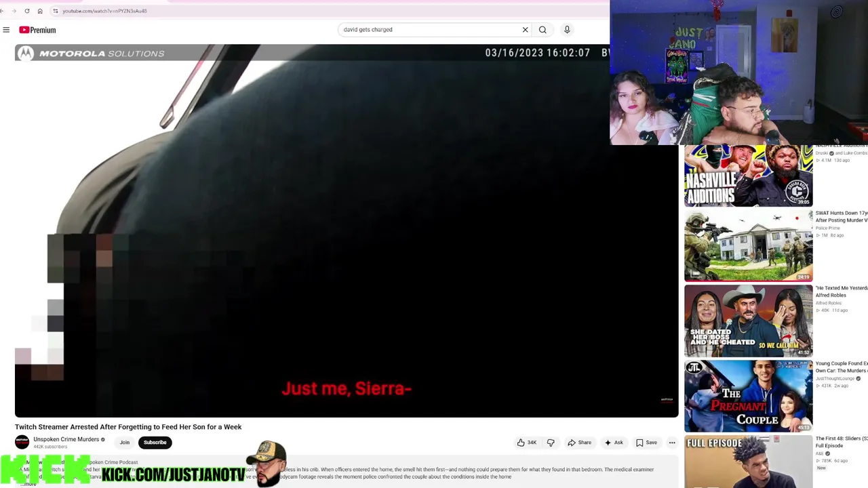This screenshot has height=488, width=868.
Task: Join the Unspoken Crime Murders channel
Action: [125, 443]
